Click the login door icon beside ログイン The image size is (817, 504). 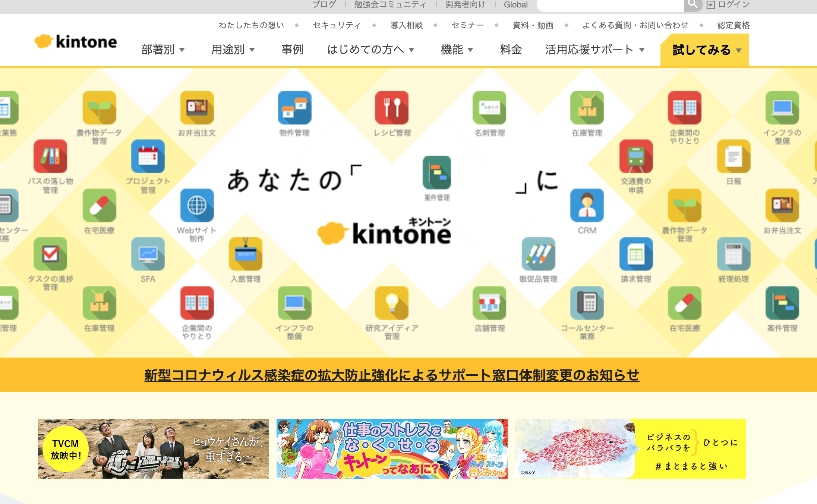(x=710, y=5)
